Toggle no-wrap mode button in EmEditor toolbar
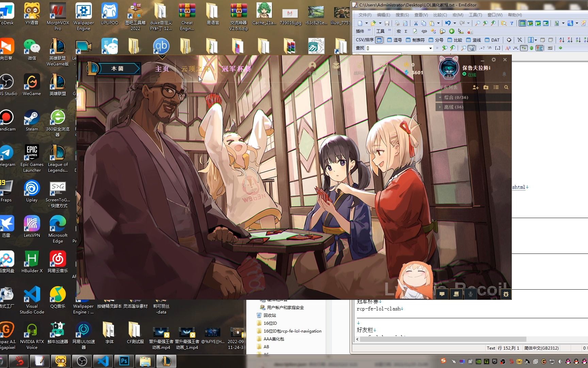 (522, 23)
